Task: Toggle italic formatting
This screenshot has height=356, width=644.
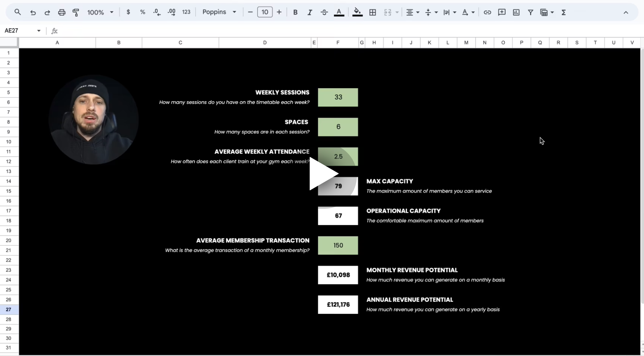Action: tap(310, 12)
